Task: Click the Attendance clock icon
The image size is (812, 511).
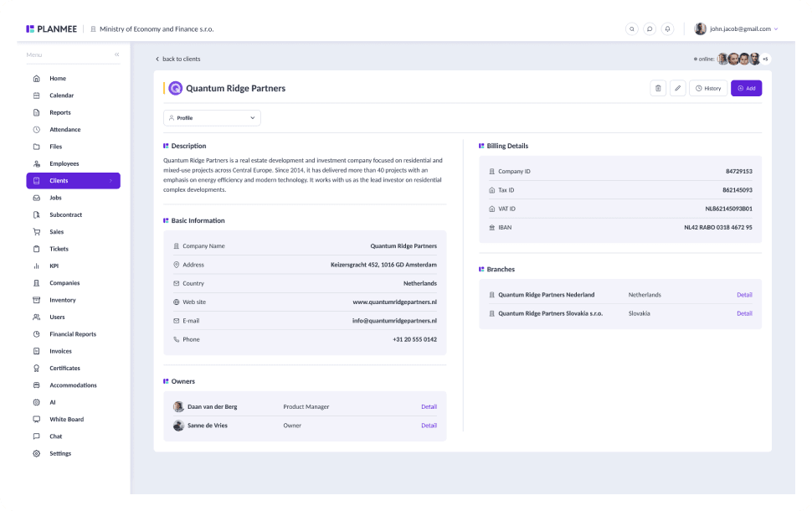Action: pos(36,130)
